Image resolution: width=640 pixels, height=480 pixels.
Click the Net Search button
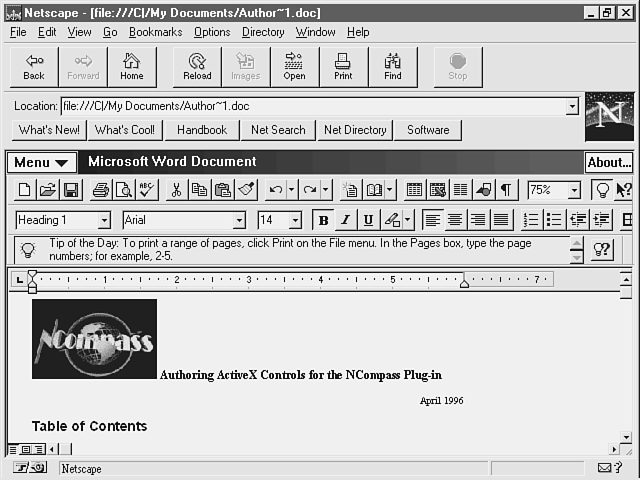click(x=278, y=130)
